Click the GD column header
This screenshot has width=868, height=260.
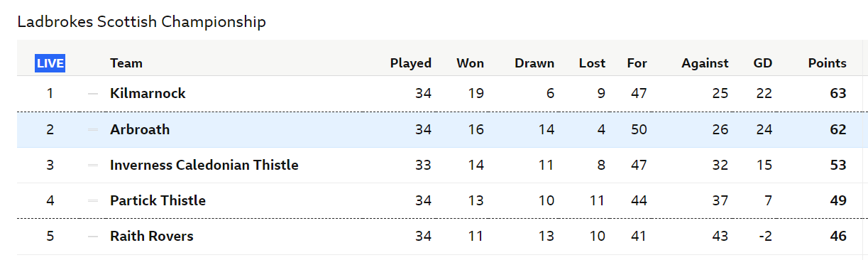click(x=763, y=63)
